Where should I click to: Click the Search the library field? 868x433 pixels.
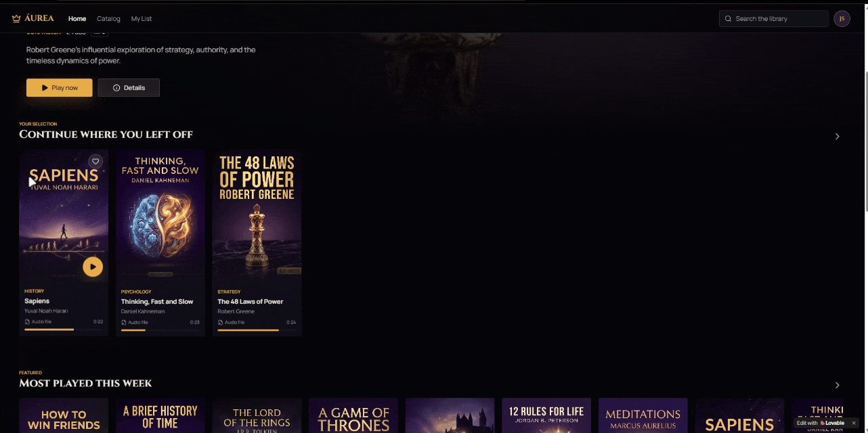[x=774, y=18]
